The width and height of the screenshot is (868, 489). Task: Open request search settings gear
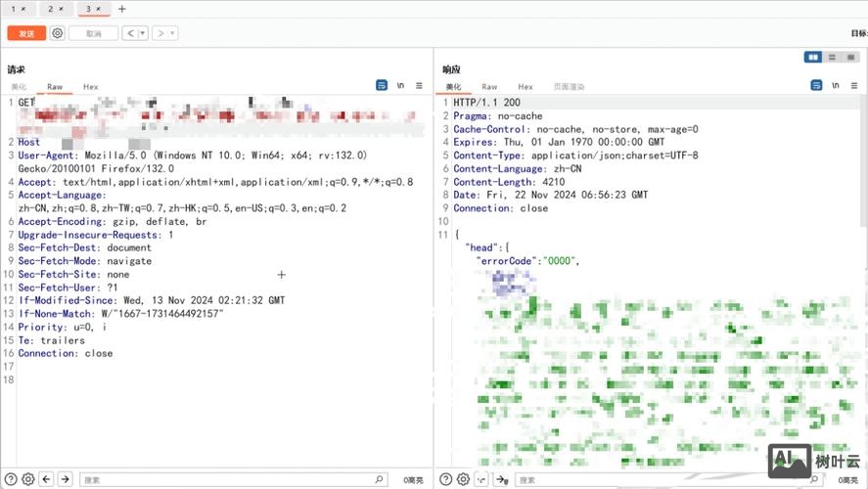(28, 479)
